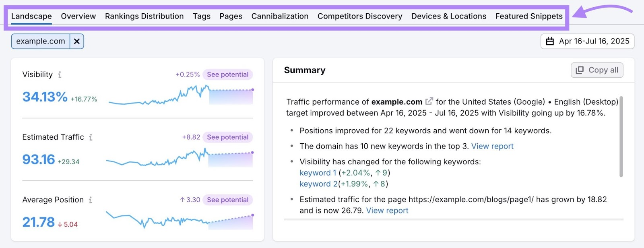Show the Visibility metric info tooltip
This screenshot has height=248, width=644.
pos(60,74)
